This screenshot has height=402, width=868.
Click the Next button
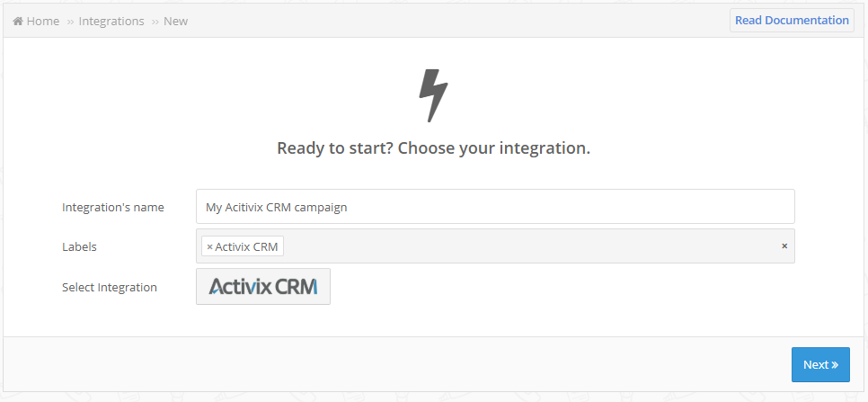point(820,364)
